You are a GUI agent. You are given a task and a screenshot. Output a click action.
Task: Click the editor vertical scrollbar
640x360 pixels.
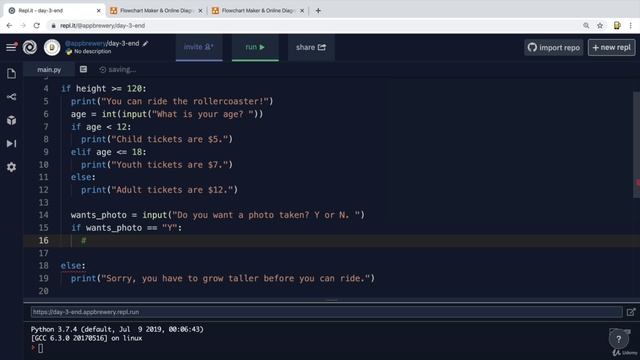[x=636, y=145]
